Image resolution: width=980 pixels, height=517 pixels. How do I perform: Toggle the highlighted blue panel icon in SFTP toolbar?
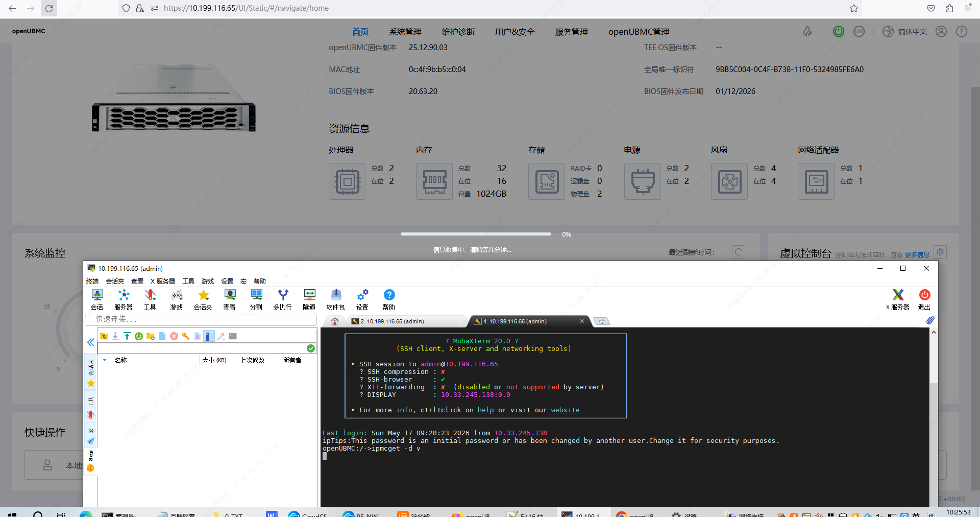pos(209,336)
